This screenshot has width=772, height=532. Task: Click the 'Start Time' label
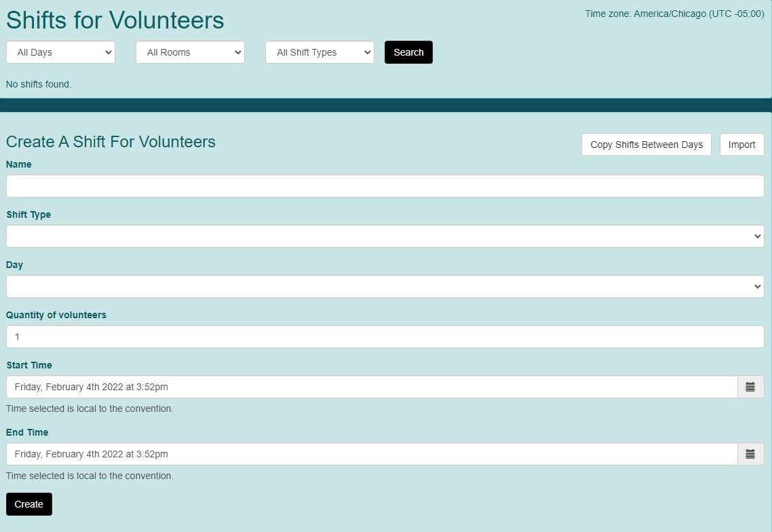[29, 366]
